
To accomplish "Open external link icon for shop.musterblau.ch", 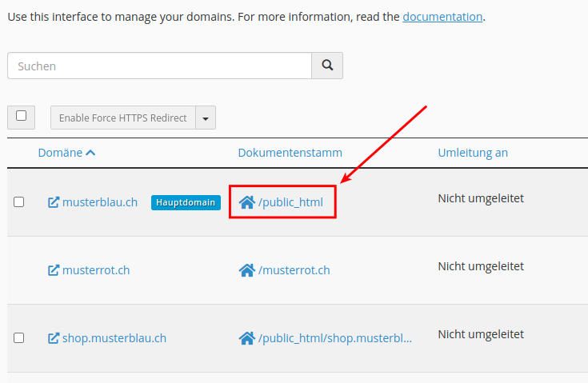I will click(x=54, y=338).
